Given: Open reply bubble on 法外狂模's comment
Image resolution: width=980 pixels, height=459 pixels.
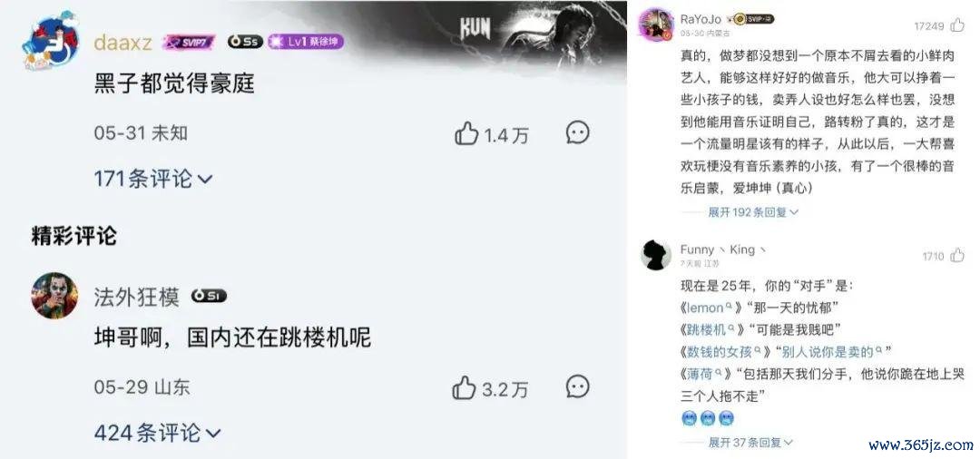Looking at the screenshot, I should tap(577, 386).
